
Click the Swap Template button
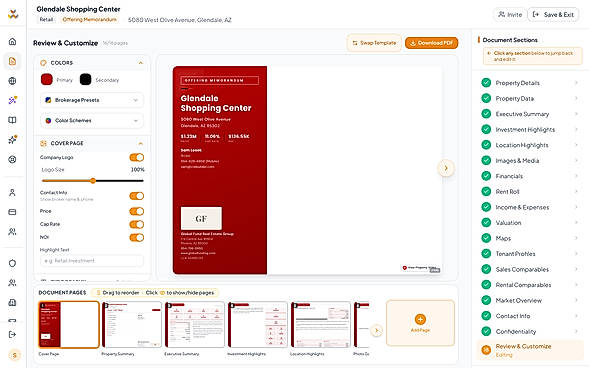(x=374, y=43)
